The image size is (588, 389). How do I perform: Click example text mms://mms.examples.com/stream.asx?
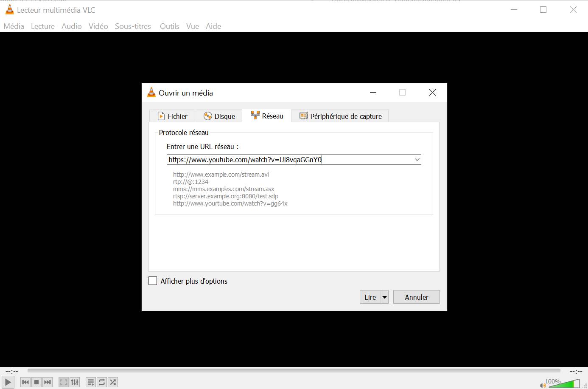pos(224,189)
